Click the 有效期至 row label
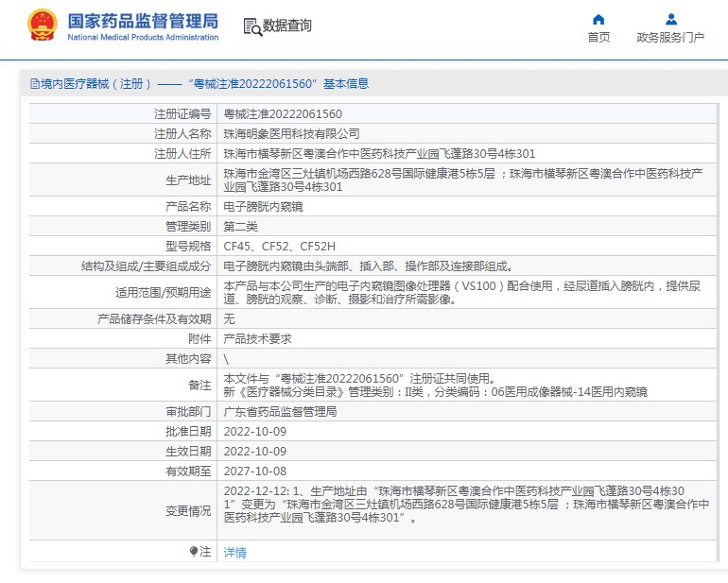This screenshot has height=583, width=728. (x=188, y=472)
